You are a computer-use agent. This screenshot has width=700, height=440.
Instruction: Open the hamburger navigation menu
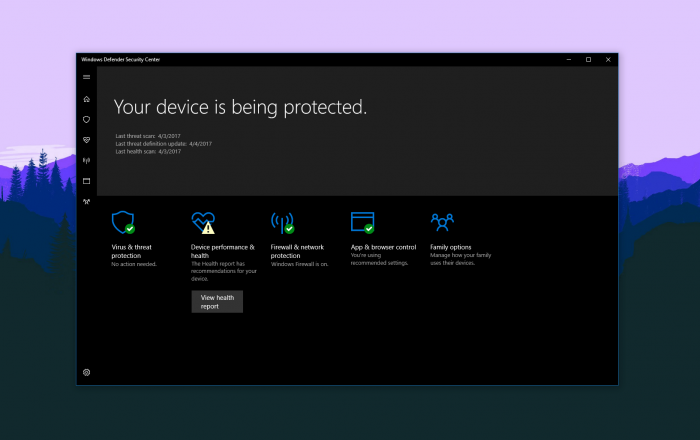tap(87, 77)
